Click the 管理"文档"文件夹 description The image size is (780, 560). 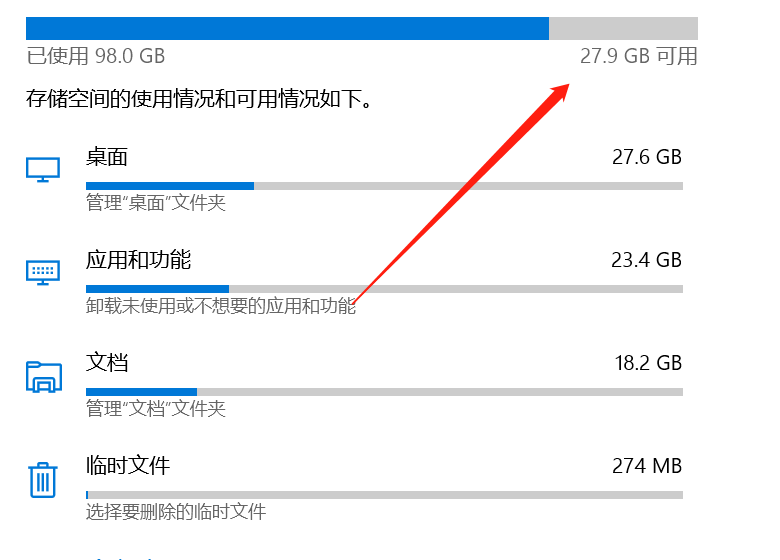pyautogui.click(x=156, y=409)
